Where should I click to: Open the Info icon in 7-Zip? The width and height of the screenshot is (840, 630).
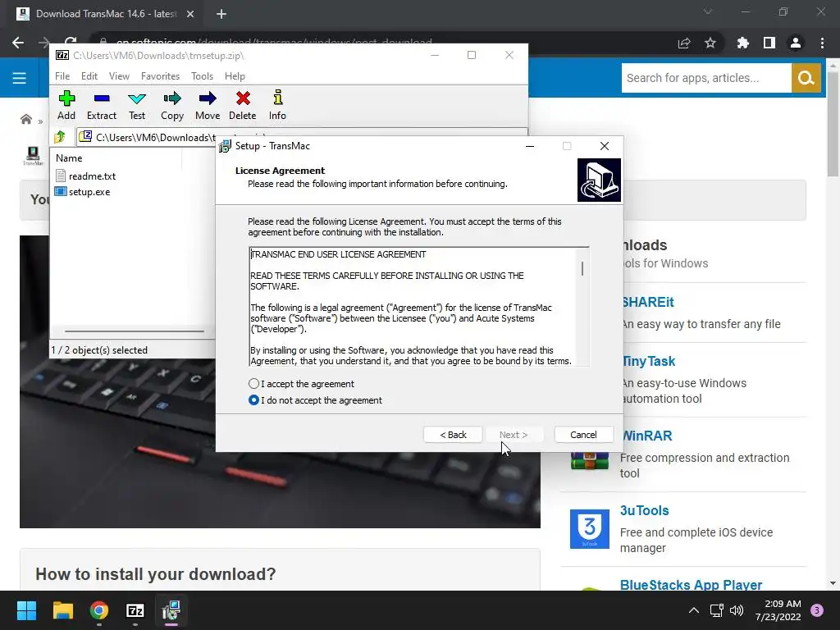(x=277, y=105)
